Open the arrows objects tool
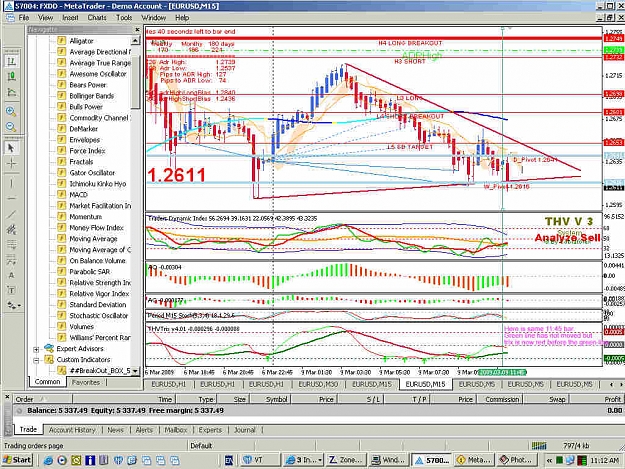 click(13, 306)
